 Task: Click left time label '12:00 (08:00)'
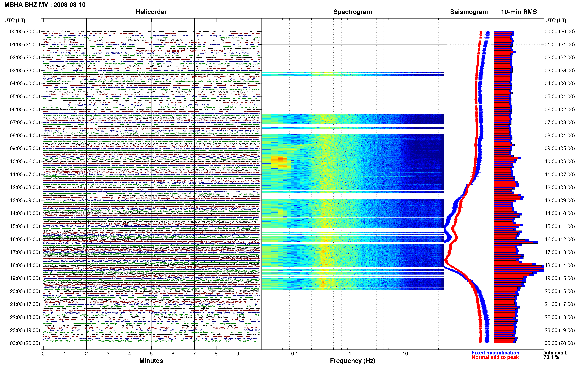click(25, 187)
